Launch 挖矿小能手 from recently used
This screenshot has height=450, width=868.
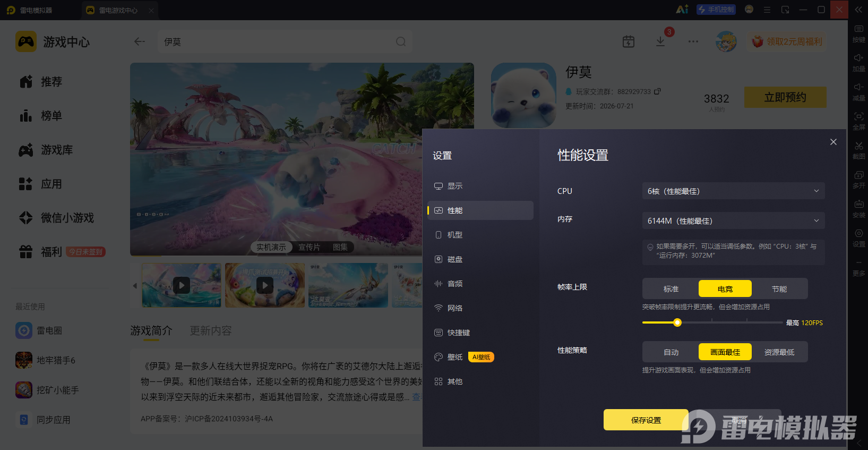47,390
